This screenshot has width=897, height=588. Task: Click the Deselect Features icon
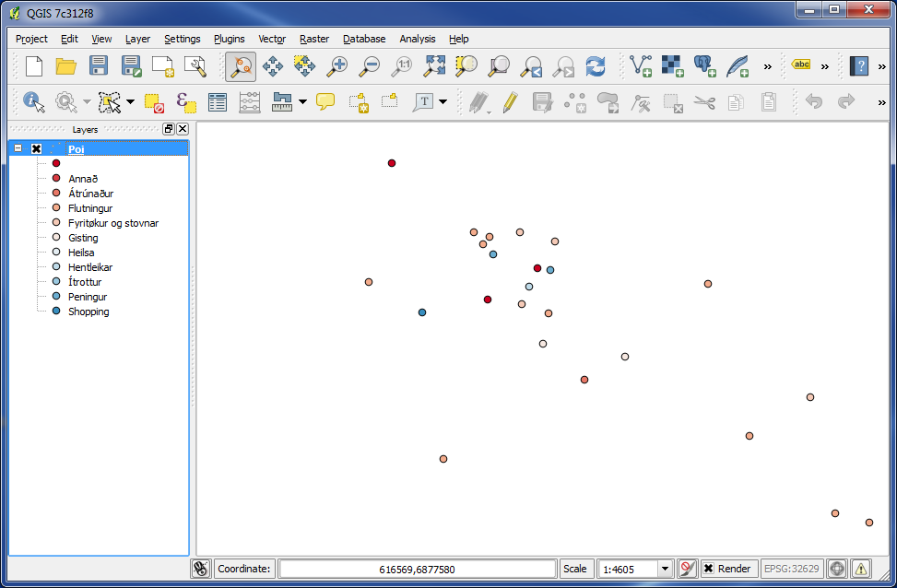(154, 103)
